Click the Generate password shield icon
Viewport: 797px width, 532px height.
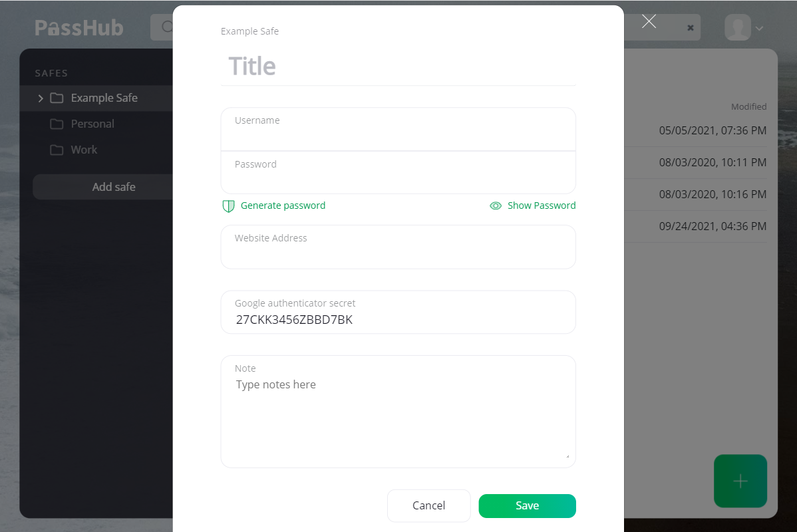[x=228, y=205]
